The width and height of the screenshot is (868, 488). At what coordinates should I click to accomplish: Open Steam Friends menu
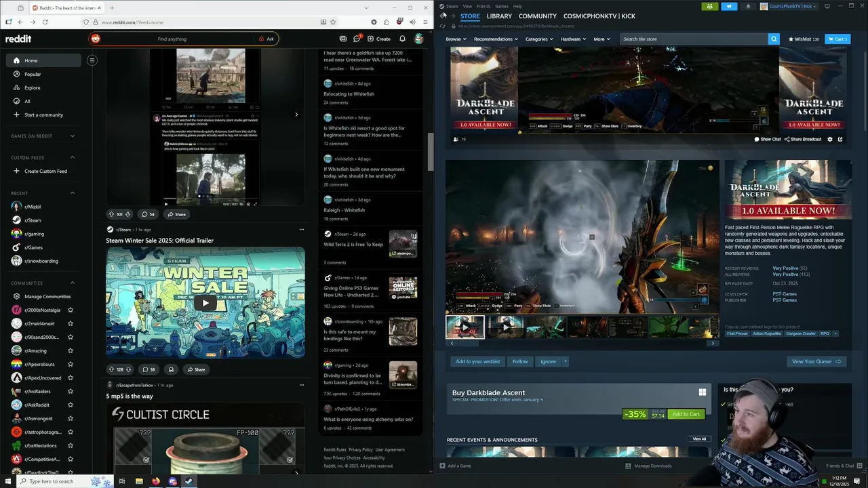point(484,6)
